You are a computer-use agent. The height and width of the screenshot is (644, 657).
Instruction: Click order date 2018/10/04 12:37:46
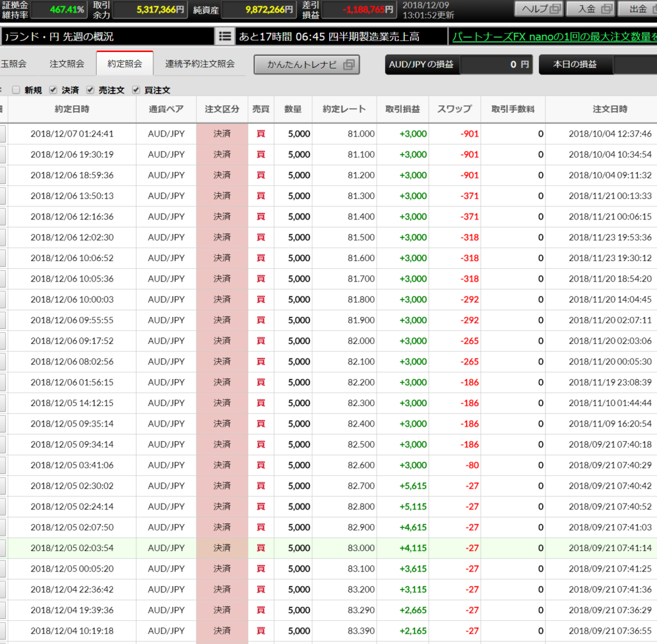coord(610,133)
